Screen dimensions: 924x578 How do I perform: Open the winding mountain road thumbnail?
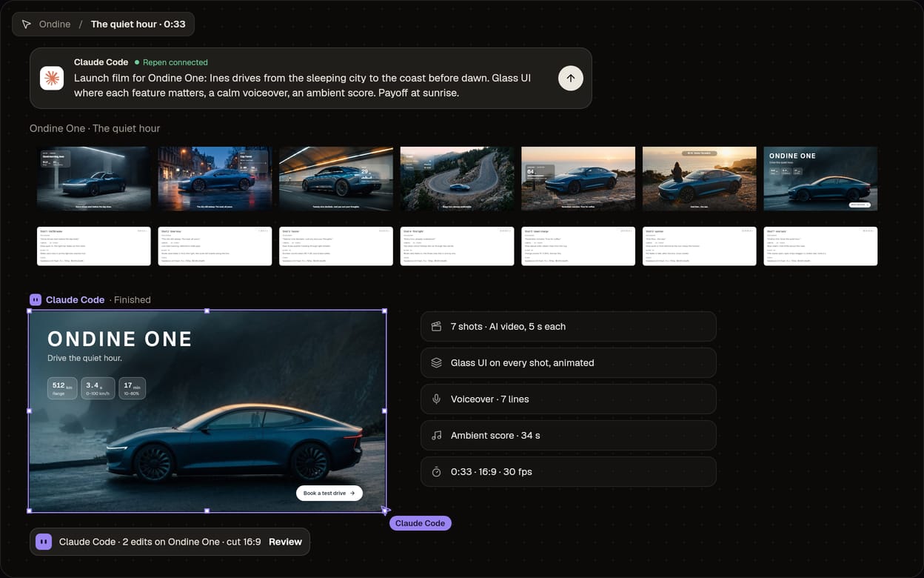[458, 179]
